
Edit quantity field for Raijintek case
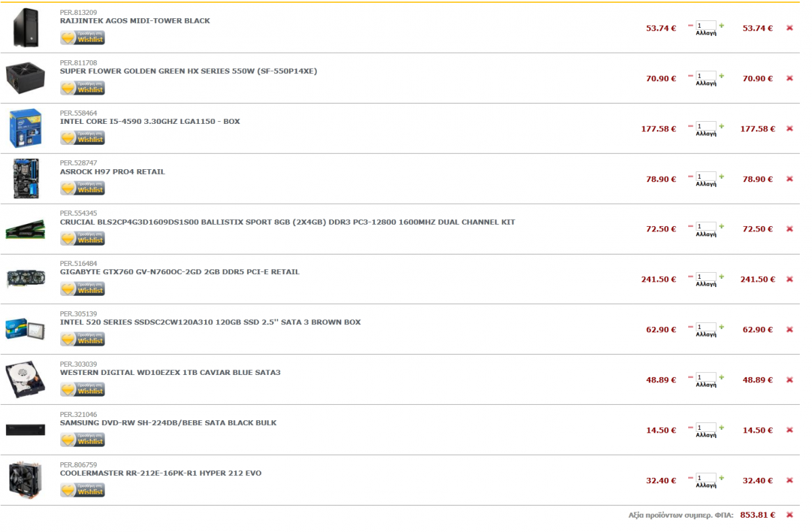[706, 26]
